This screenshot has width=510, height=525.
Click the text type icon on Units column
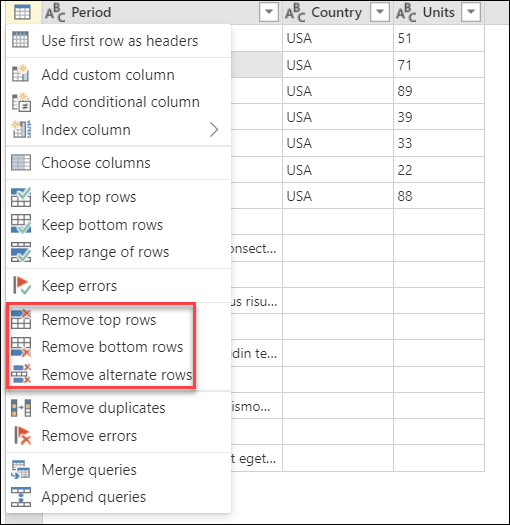(406, 13)
